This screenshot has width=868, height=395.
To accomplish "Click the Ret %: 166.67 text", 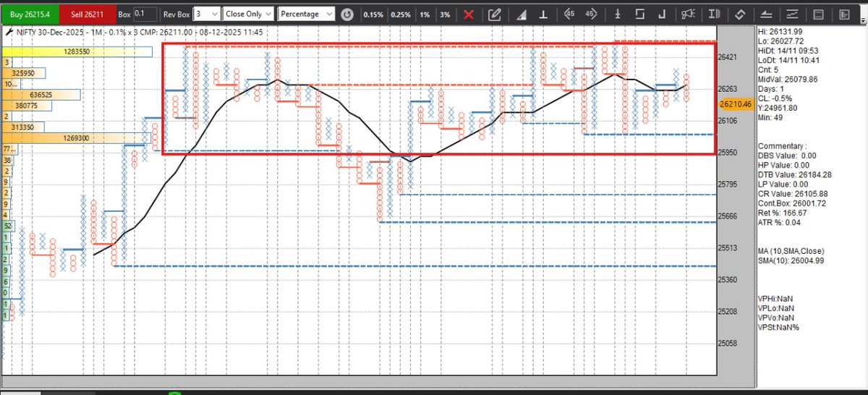I will pyautogui.click(x=783, y=212).
